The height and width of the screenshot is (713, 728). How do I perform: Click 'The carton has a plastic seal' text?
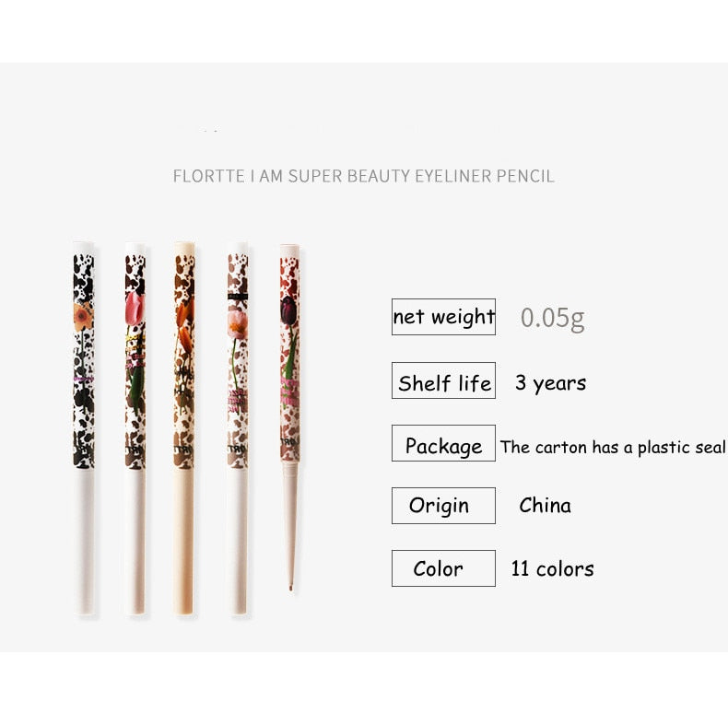click(613, 447)
